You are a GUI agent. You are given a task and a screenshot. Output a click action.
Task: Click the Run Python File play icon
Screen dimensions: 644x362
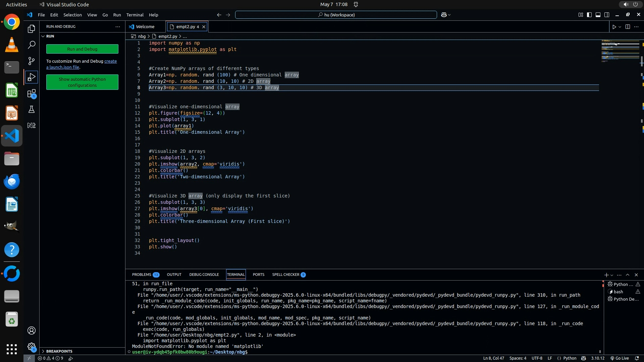coord(614,27)
